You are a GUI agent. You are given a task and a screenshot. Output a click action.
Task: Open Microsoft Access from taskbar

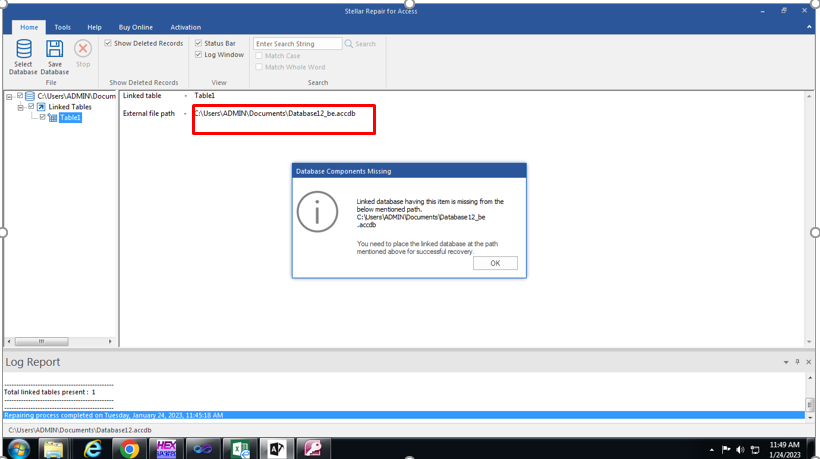pos(313,449)
